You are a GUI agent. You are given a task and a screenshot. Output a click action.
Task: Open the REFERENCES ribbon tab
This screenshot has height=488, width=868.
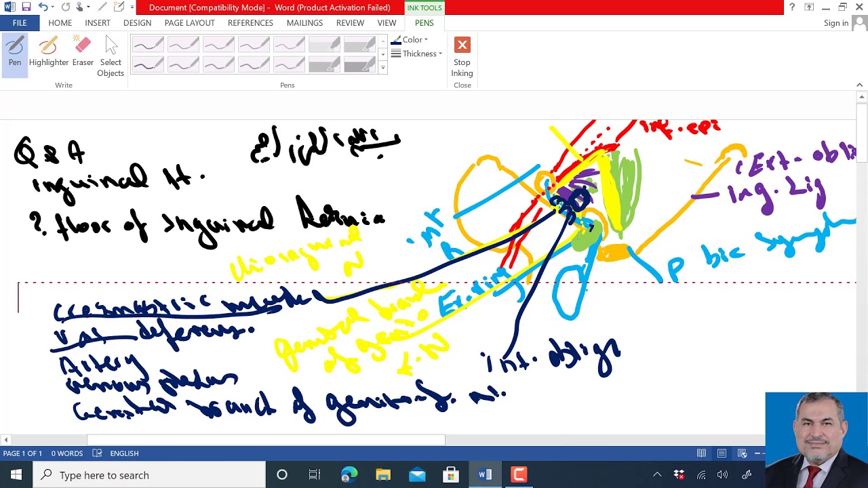(250, 23)
